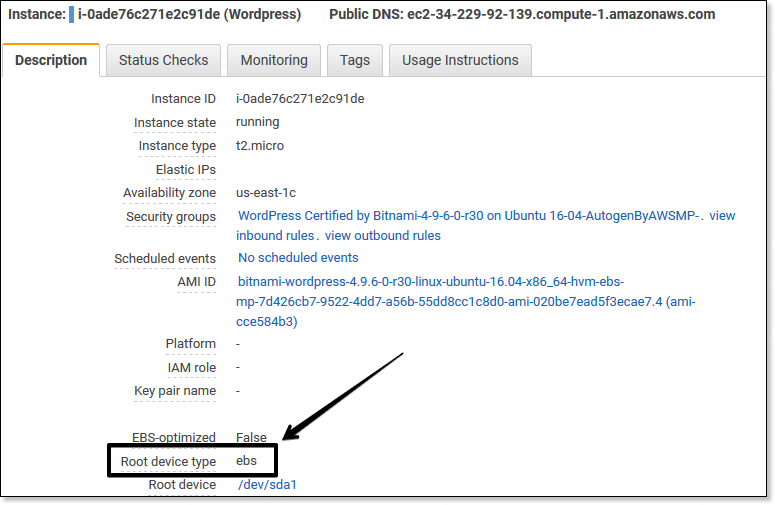The image size is (775, 505).
Task: Open the Description tab
Action: point(51,60)
